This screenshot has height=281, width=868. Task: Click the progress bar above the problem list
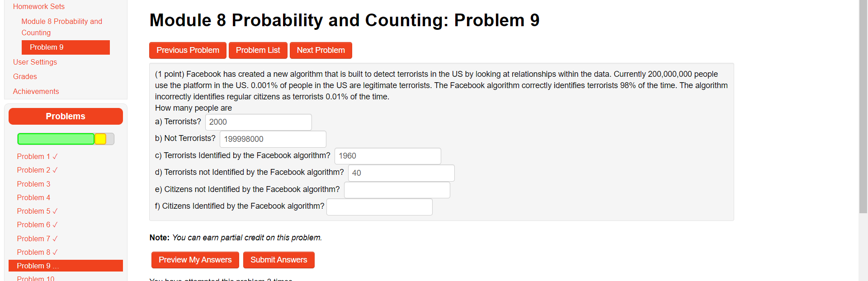click(66, 139)
